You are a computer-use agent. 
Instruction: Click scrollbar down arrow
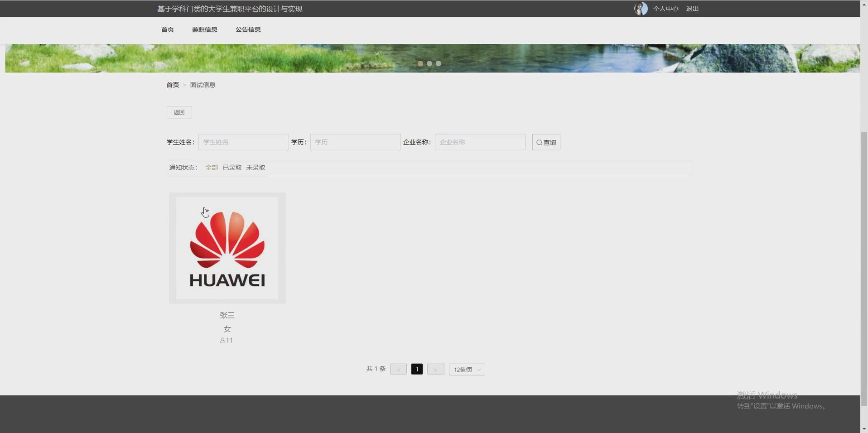[x=864, y=429]
